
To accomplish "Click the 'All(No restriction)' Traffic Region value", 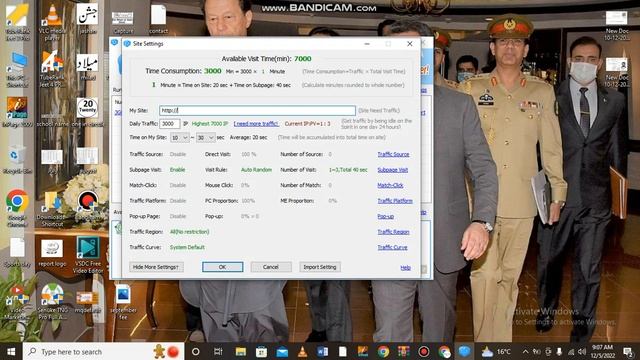I will (189, 232).
